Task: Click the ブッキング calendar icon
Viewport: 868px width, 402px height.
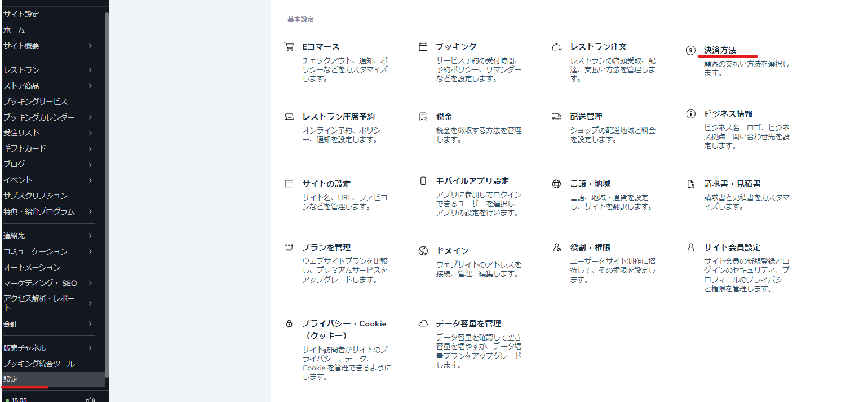Action: (423, 47)
